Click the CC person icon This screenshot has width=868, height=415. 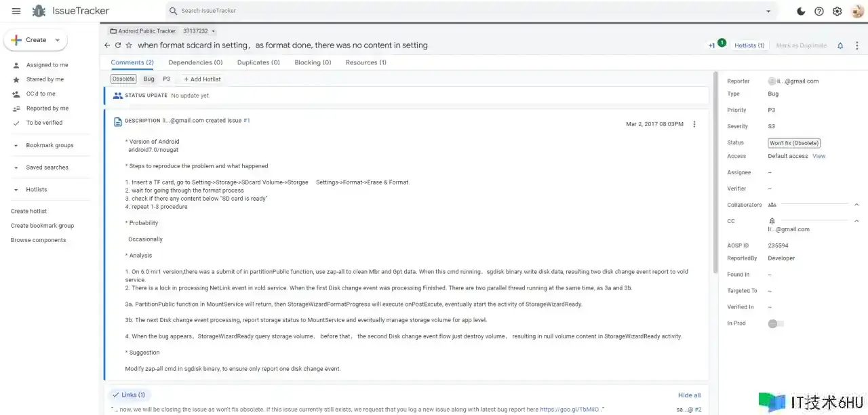click(772, 221)
